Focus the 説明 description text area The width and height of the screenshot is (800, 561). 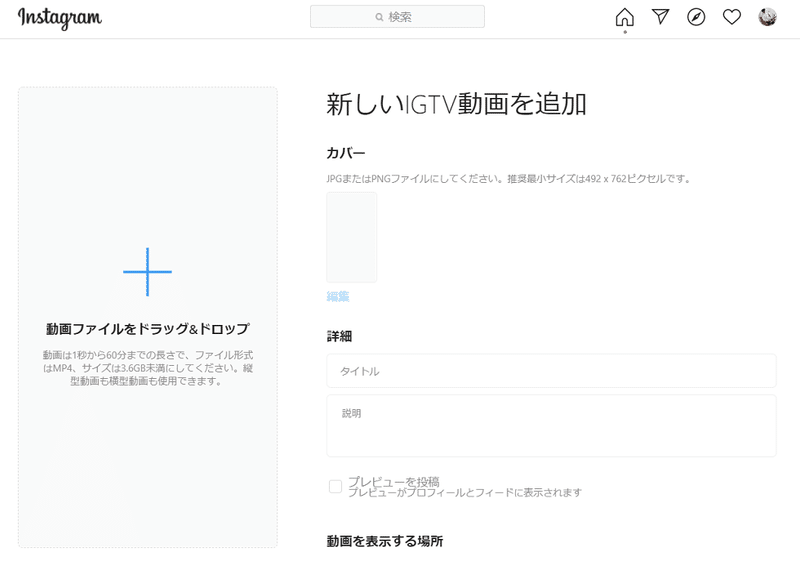(x=551, y=425)
